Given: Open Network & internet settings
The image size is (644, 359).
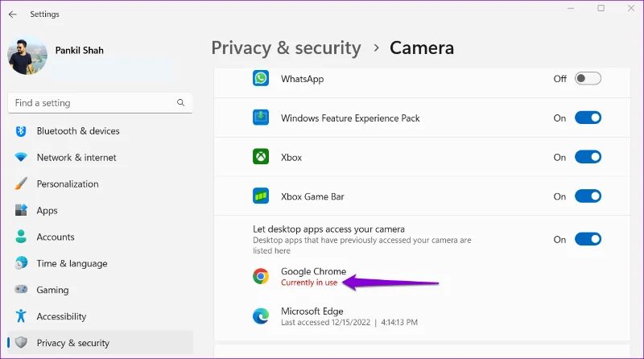Looking at the screenshot, I should point(100,157).
